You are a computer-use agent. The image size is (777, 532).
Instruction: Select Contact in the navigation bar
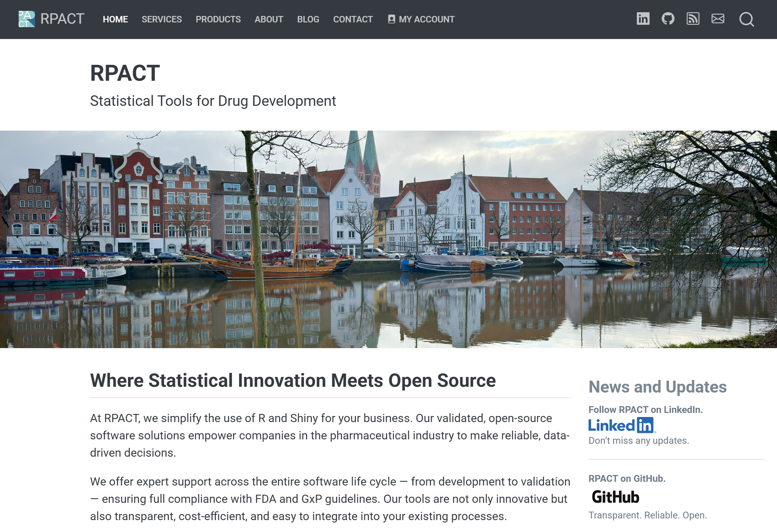(x=353, y=19)
